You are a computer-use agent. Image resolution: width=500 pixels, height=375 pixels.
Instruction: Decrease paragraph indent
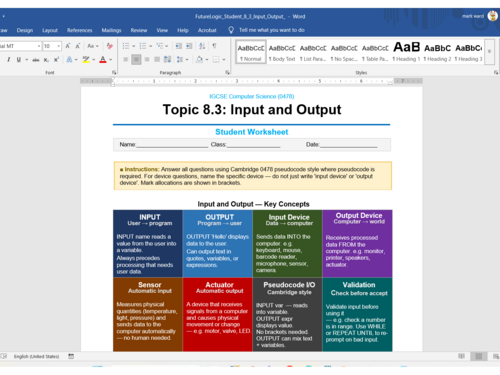point(179,46)
